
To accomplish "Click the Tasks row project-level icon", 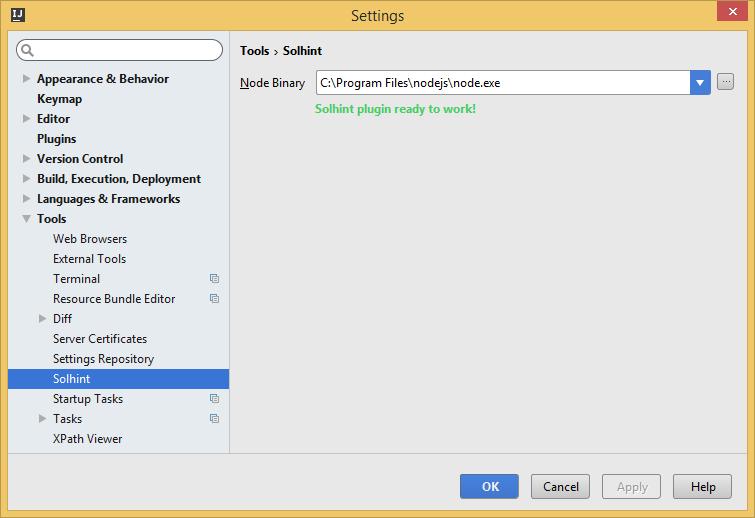I will click(x=214, y=419).
